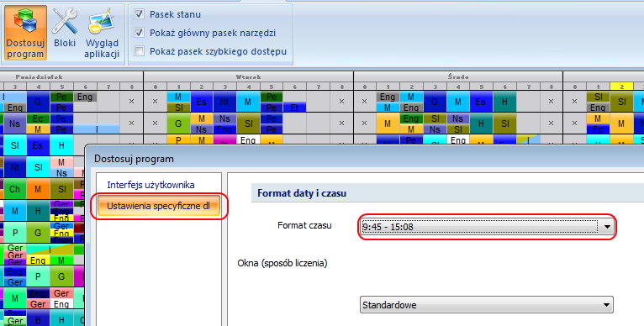
Task: Select the green G lesson card on Wtorek
Action: click(178, 124)
